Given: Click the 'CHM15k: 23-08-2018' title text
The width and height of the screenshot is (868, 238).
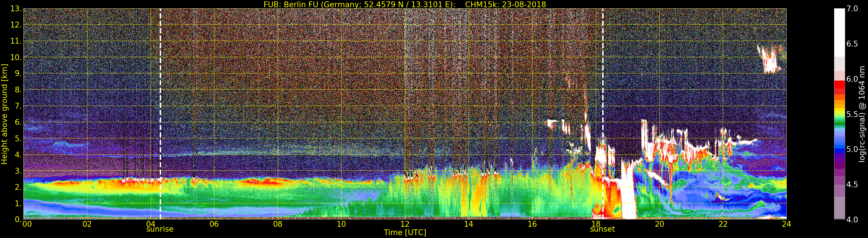Looking at the screenshot, I should (x=505, y=4).
